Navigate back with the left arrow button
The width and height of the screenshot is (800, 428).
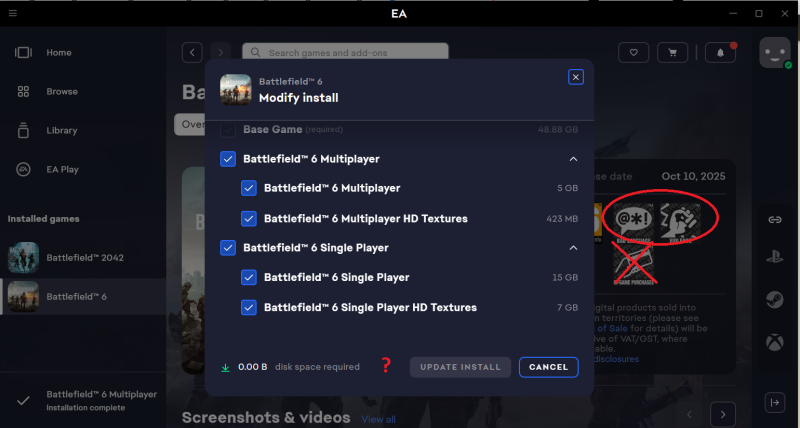tap(192, 53)
